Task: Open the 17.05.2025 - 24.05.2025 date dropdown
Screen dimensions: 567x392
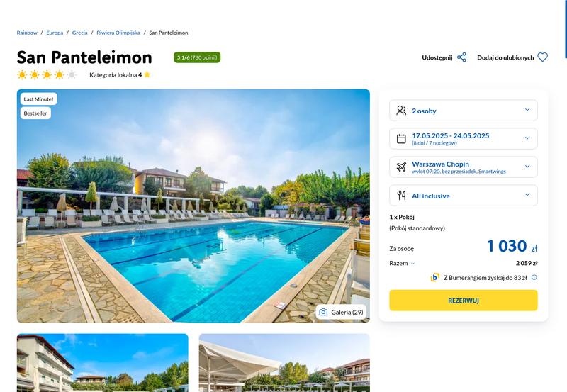Action: (x=464, y=138)
